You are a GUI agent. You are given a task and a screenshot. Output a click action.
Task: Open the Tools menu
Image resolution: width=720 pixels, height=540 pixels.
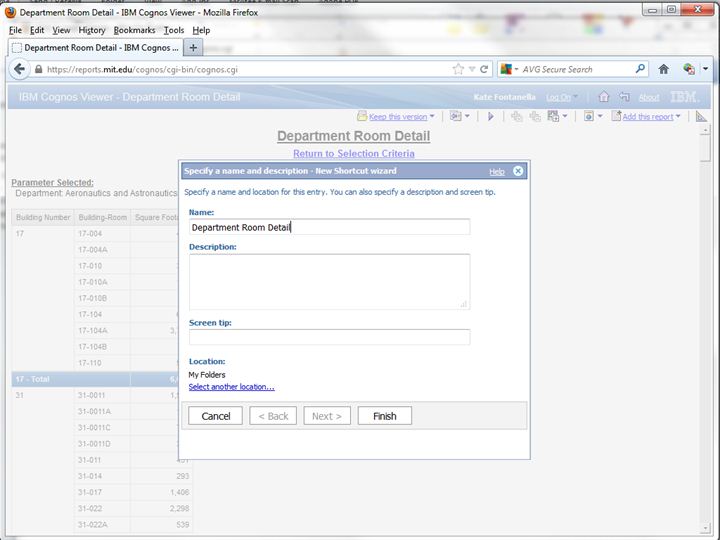tap(174, 30)
